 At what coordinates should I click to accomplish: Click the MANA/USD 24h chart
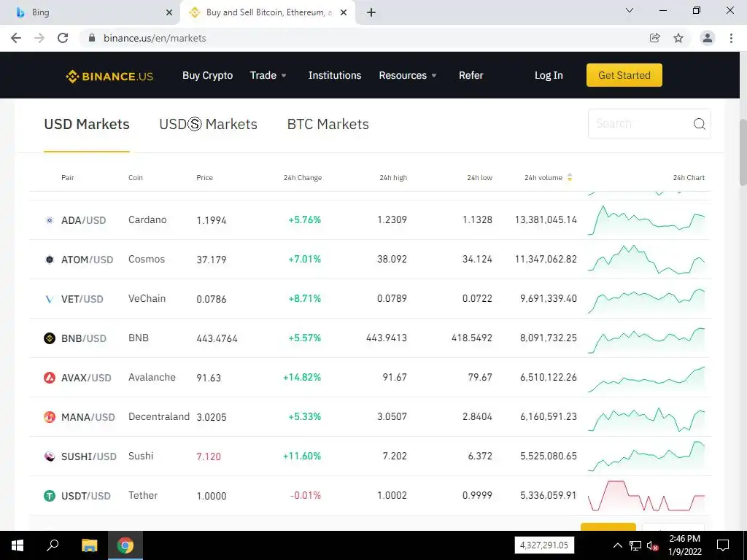(x=646, y=419)
